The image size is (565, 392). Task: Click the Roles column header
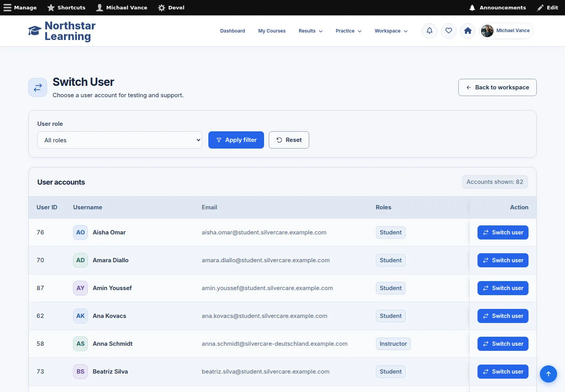click(383, 207)
